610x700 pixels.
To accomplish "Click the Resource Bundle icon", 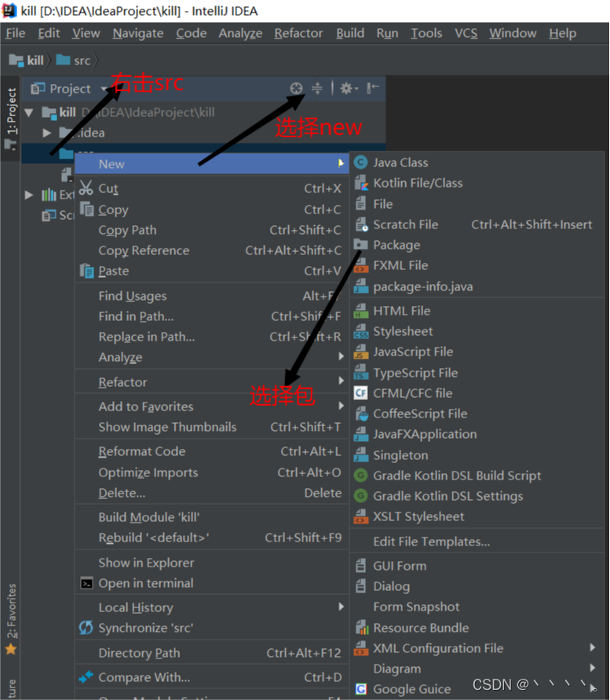I will pos(360,628).
